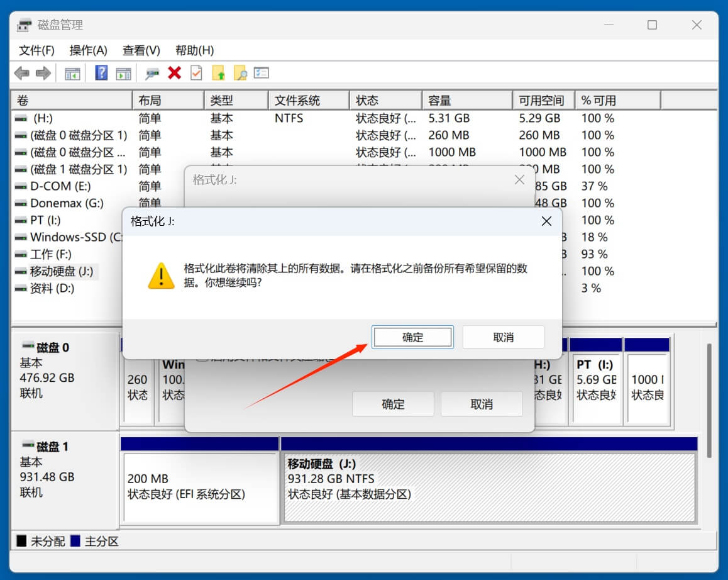Open the 查看(V) menu
Viewport: 728px width, 580px height.
pyautogui.click(x=141, y=50)
